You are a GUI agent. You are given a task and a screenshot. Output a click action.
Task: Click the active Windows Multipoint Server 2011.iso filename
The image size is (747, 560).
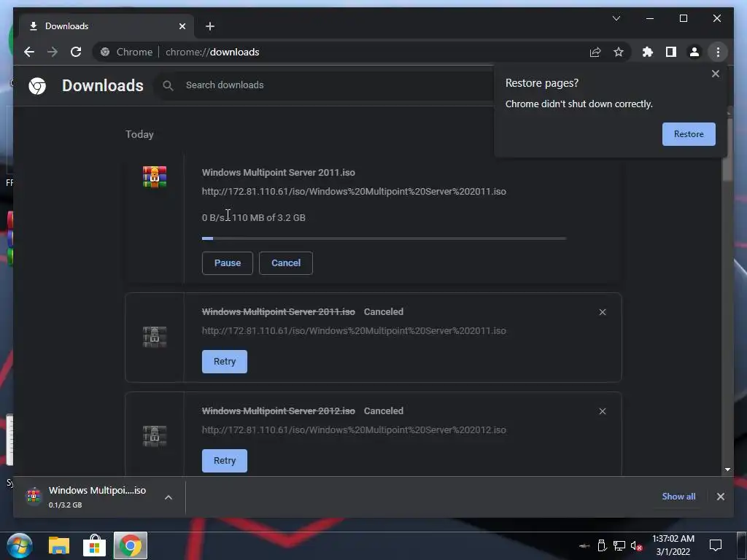pos(278,172)
